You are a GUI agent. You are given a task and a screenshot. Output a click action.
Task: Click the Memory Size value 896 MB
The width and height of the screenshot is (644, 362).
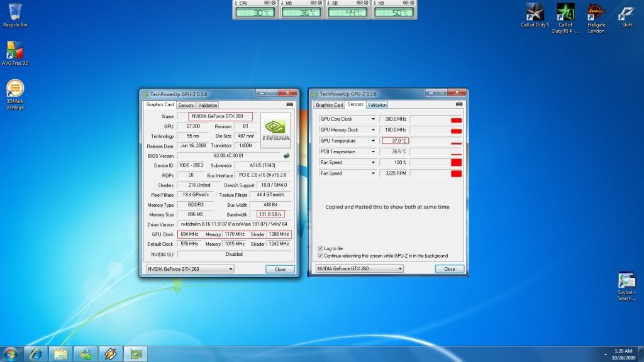click(x=196, y=214)
